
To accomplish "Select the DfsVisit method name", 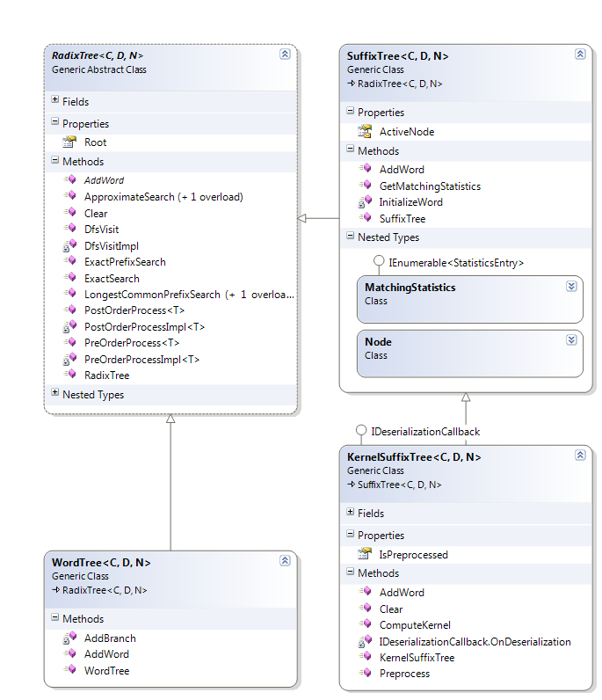I will [x=101, y=230].
